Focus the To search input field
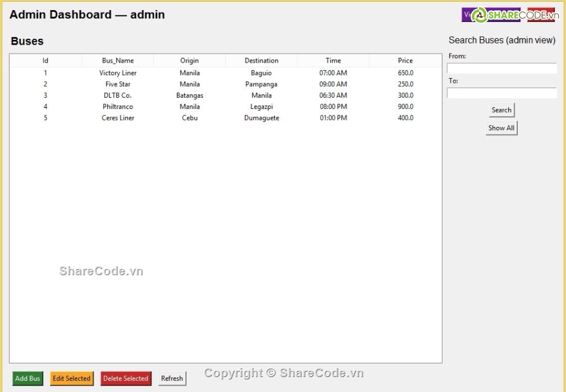The width and height of the screenshot is (566, 392). (x=502, y=93)
